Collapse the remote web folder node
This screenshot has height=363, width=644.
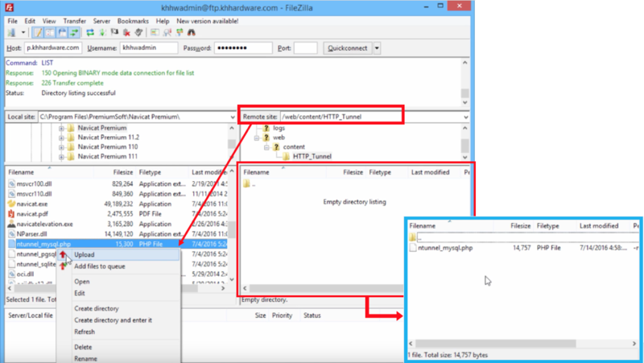[x=257, y=138]
